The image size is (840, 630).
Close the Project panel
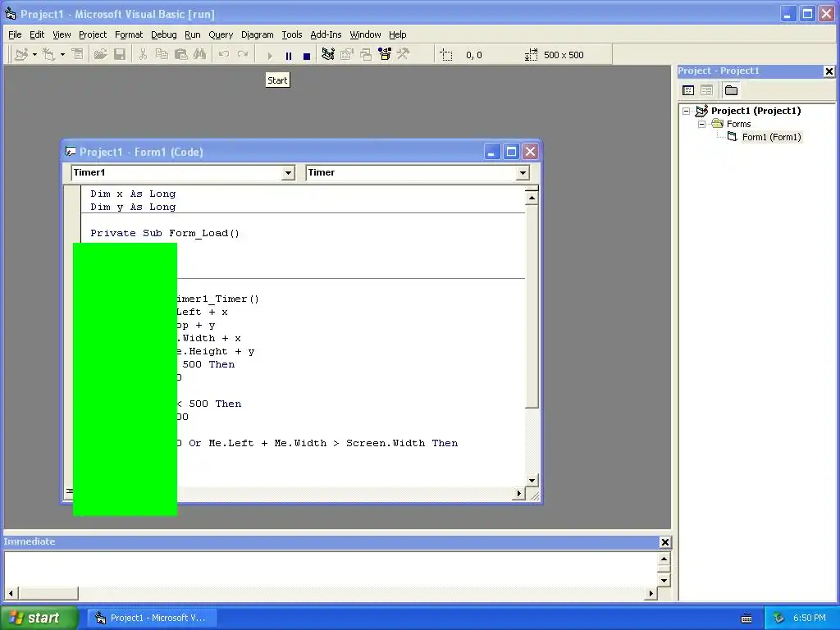click(829, 71)
